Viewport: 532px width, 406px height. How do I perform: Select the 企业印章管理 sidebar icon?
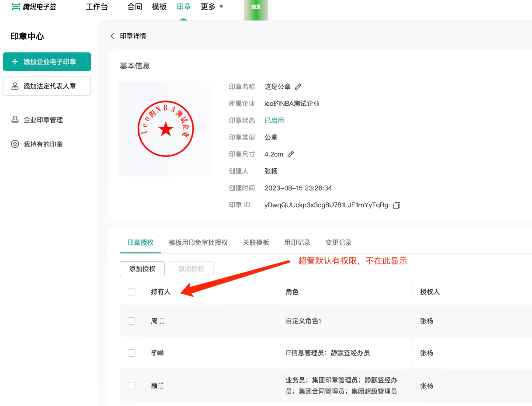click(x=15, y=119)
